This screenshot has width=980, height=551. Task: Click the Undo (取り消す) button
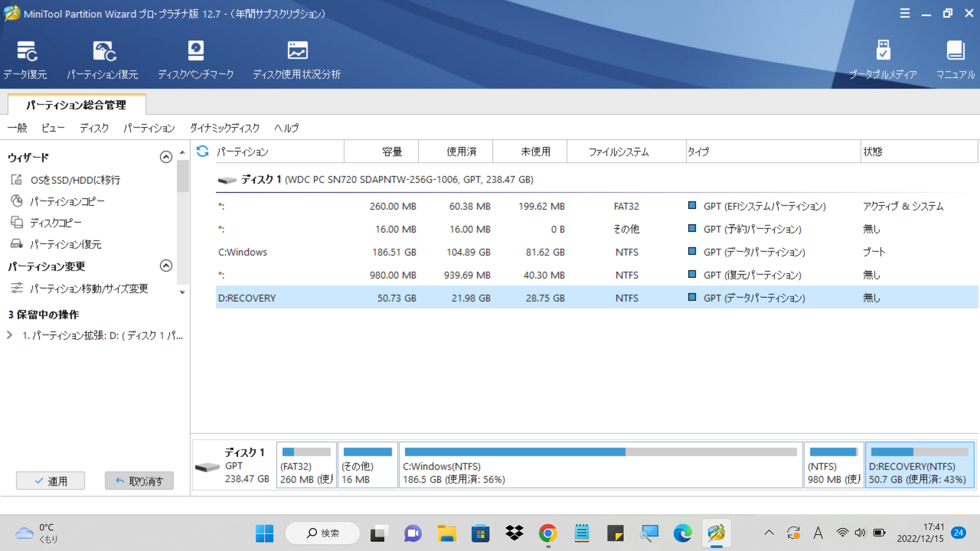[139, 481]
